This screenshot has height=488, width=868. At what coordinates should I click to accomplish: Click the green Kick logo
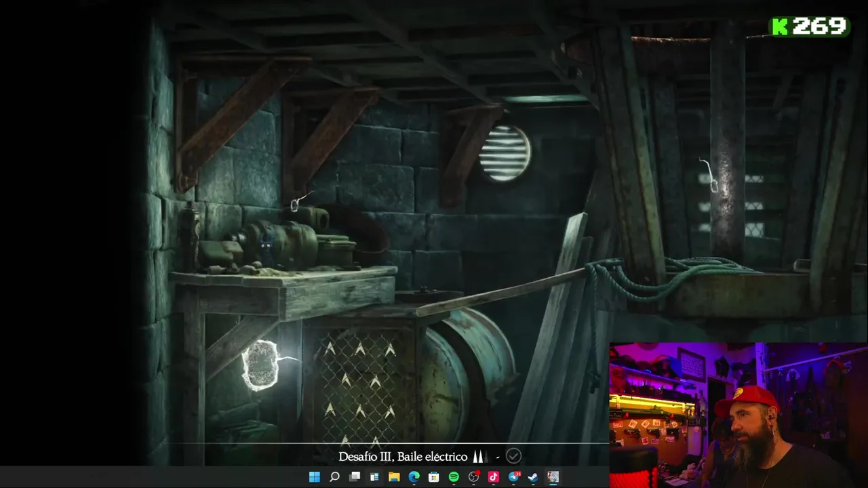click(x=780, y=26)
